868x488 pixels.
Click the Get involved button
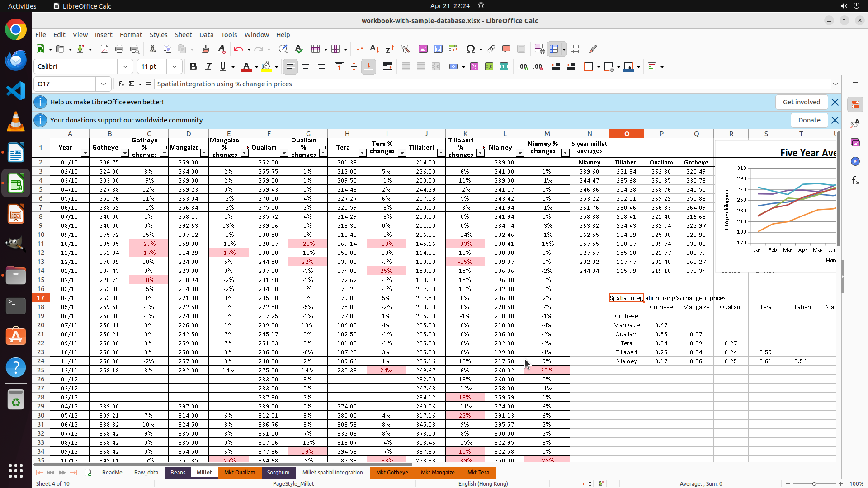click(801, 102)
